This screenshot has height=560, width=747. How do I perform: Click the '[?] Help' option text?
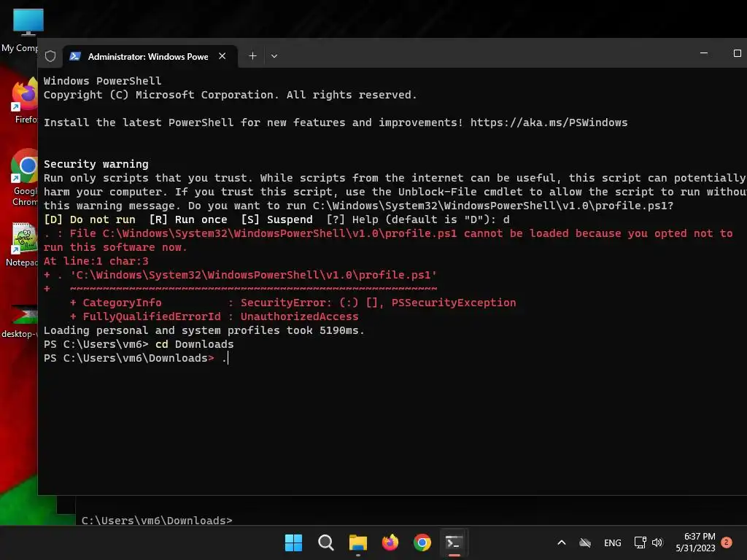point(352,219)
